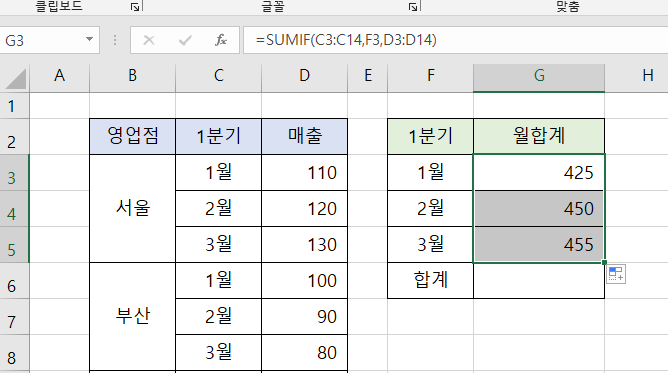Select row 3 header
This screenshot has height=373, width=668.
tap(14, 172)
